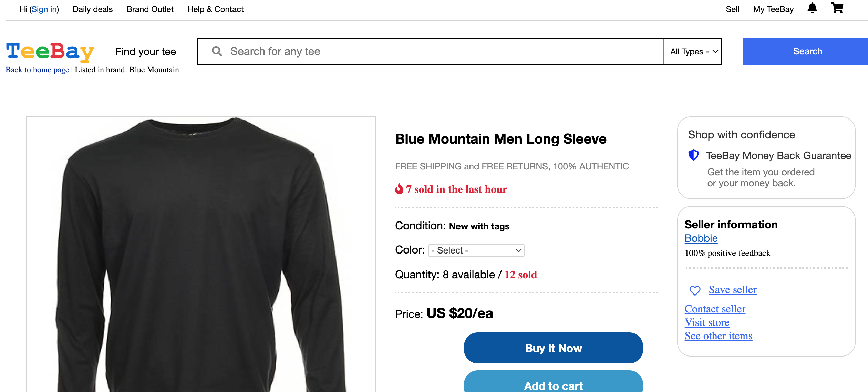Open the notifications bell
The image size is (868, 392).
pos(812,8)
